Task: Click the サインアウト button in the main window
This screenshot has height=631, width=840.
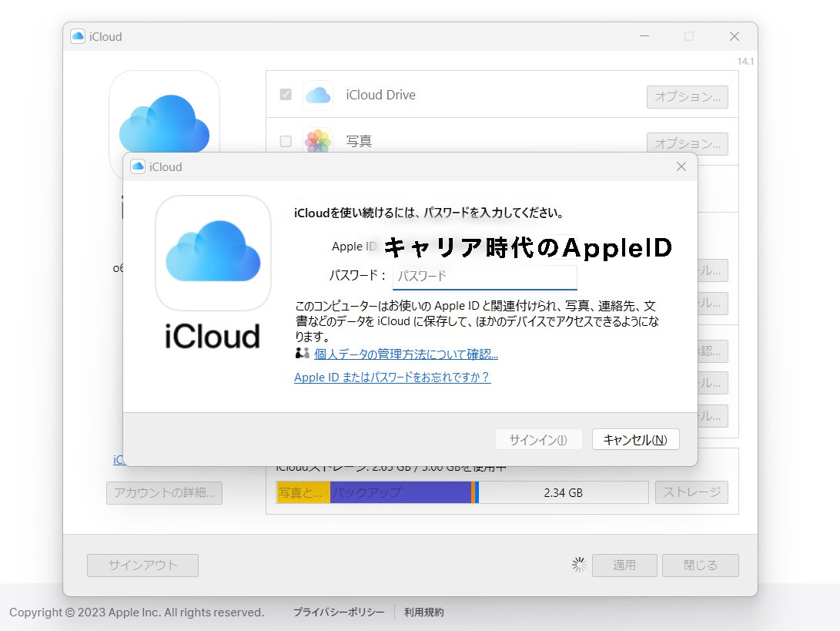Action: (x=142, y=565)
